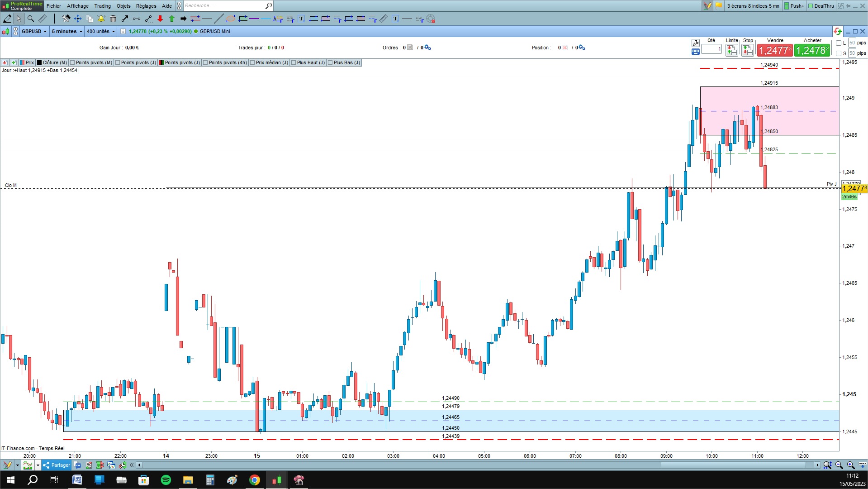Open the GBPUSD instrument dropdown

pos(34,31)
